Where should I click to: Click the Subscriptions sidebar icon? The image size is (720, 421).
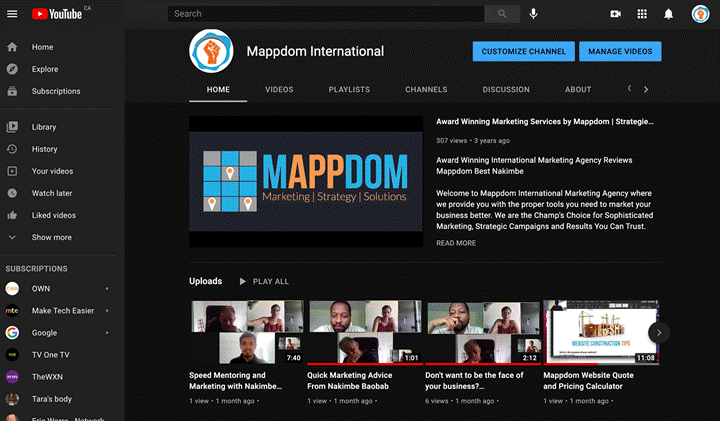point(12,91)
